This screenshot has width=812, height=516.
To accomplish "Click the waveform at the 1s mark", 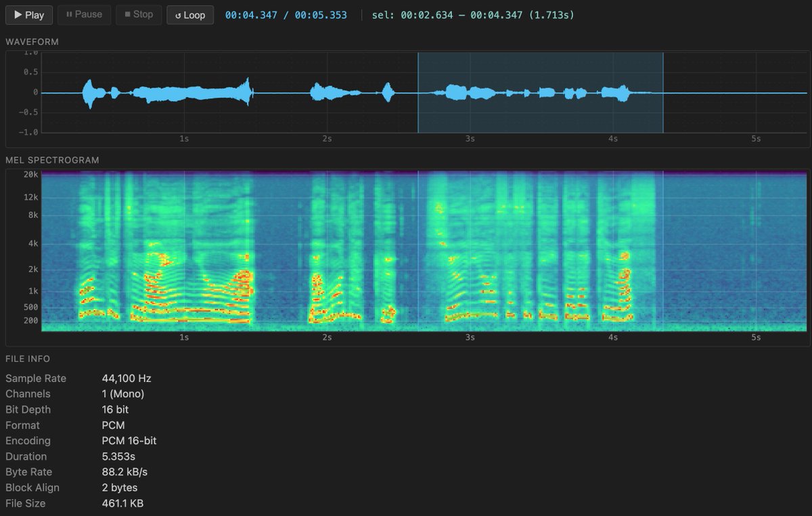I will 184,93.
